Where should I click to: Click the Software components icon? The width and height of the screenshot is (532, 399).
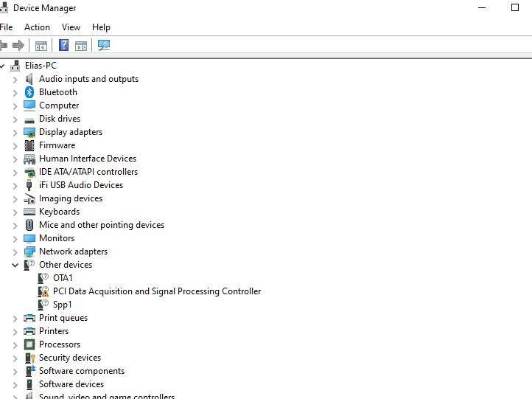[30, 371]
